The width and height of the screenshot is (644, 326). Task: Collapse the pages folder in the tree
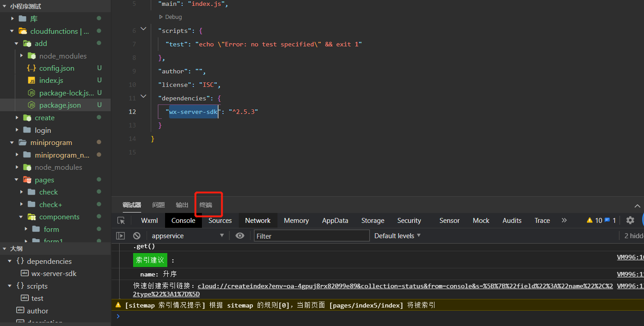[15, 179]
